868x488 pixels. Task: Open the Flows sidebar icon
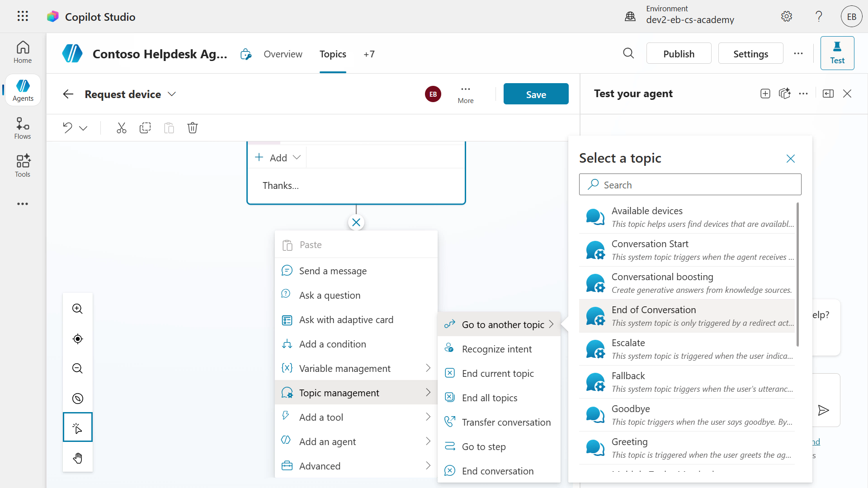click(x=23, y=128)
